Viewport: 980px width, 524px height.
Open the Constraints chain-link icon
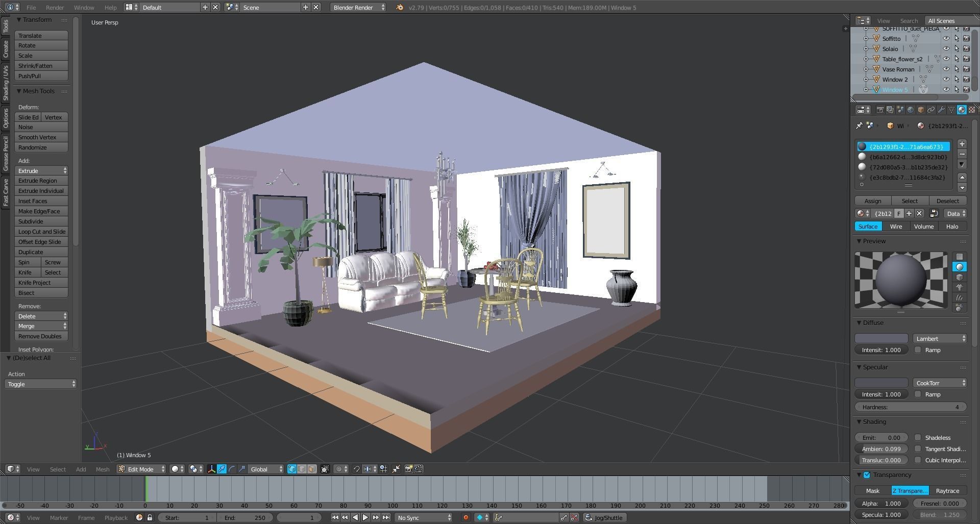coord(931,110)
